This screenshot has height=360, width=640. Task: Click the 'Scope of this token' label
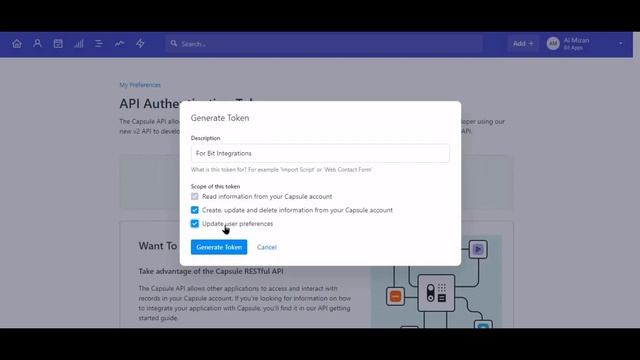coord(216,186)
